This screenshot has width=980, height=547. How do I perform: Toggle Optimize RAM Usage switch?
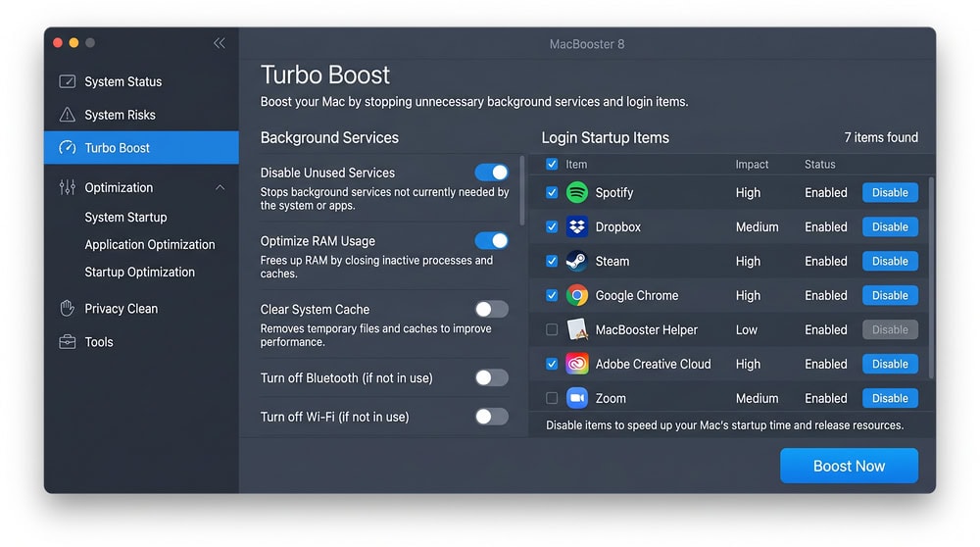tap(491, 241)
